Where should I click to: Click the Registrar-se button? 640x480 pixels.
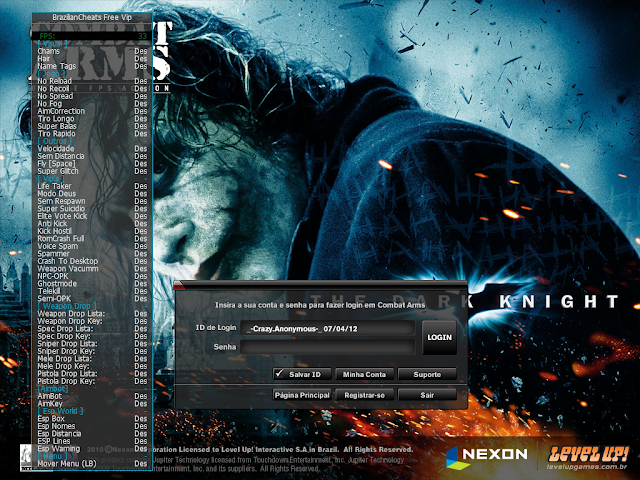[364, 395]
